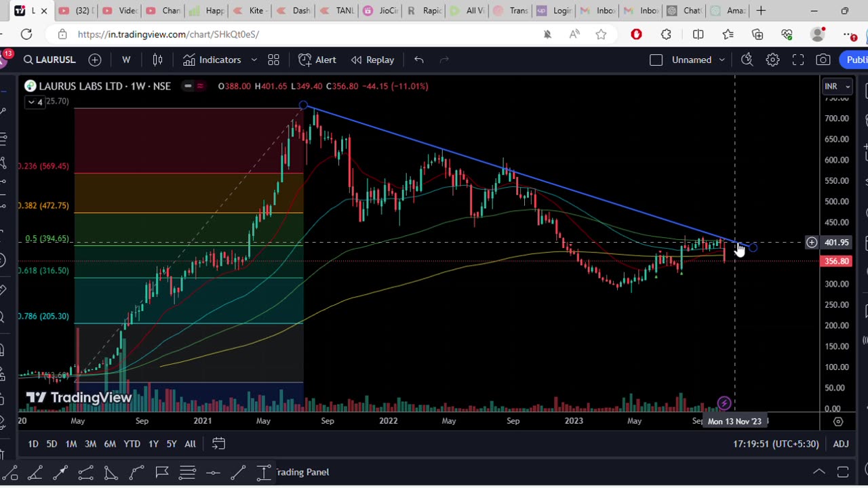
Task: Switch to the Kite browser tab
Action: point(249,11)
